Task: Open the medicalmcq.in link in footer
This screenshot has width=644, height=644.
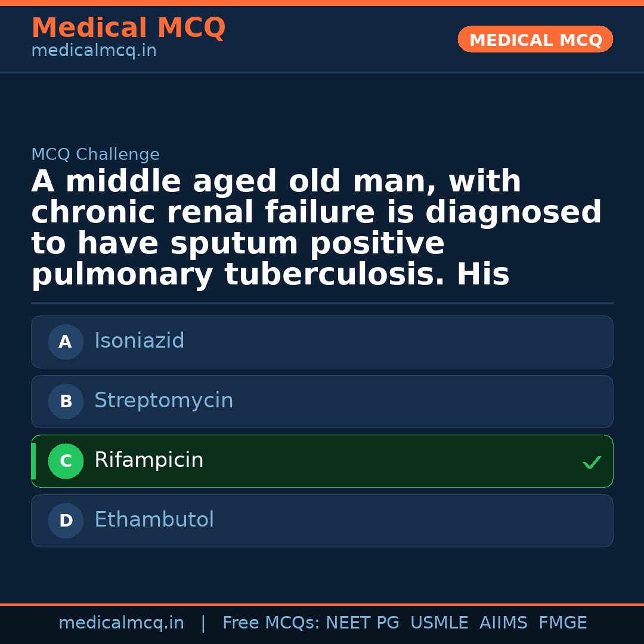Action: (121, 623)
